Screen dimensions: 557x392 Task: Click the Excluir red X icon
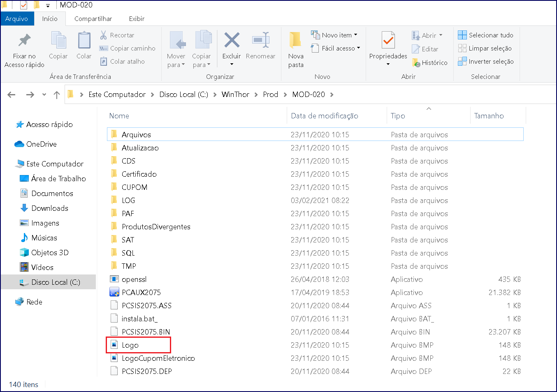point(232,40)
